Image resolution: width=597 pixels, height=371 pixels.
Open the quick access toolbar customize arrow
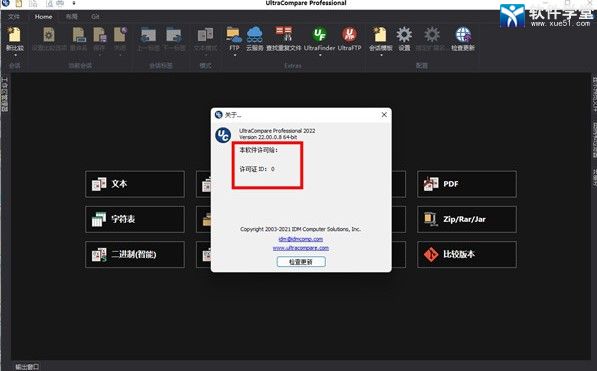tap(74, 3)
